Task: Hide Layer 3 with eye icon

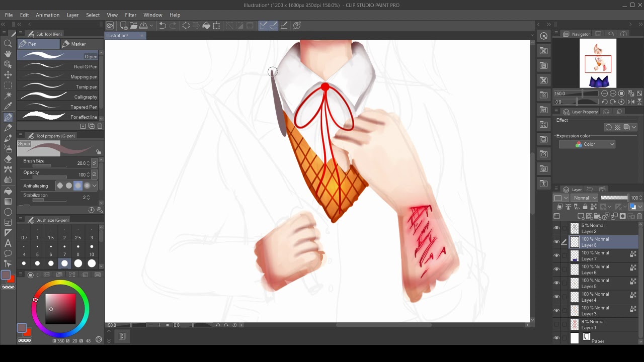Action: click(556, 311)
